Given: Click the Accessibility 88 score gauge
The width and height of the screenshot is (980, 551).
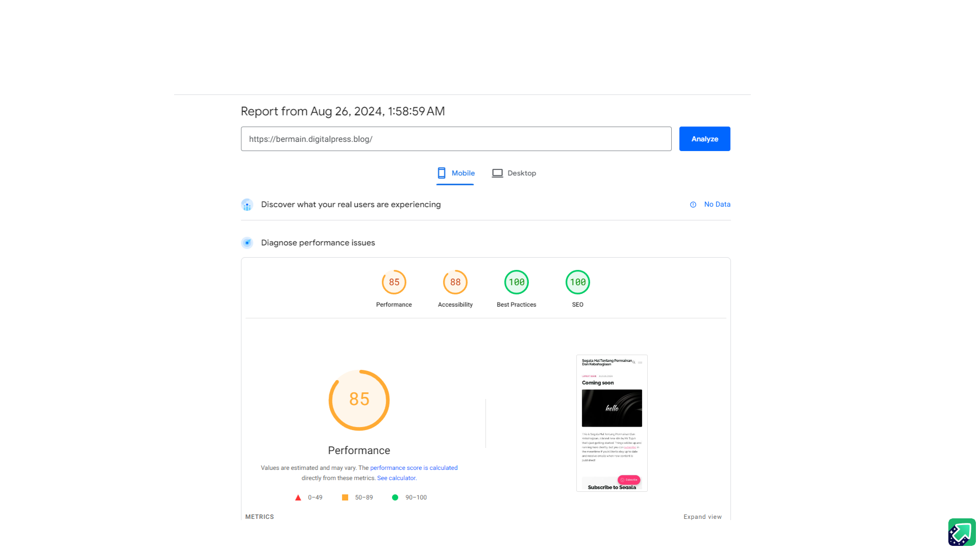Looking at the screenshot, I should 455,282.
